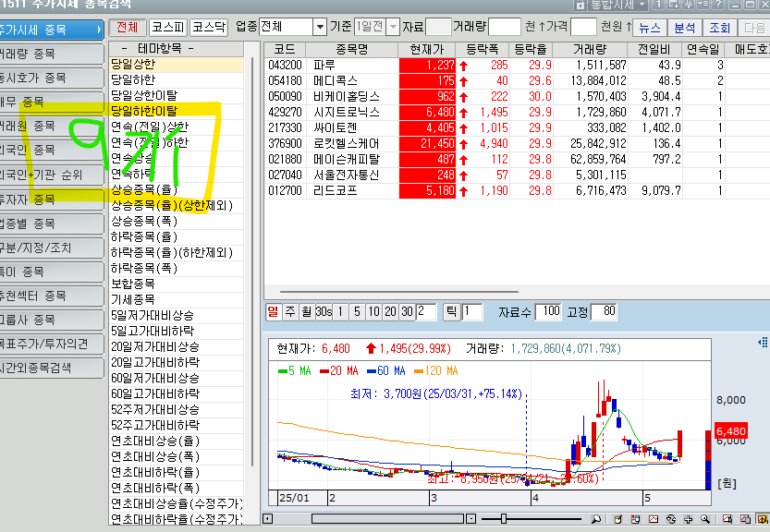Sort by the 등락율 column header
The image size is (770, 532).
click(x=530, y=50)
